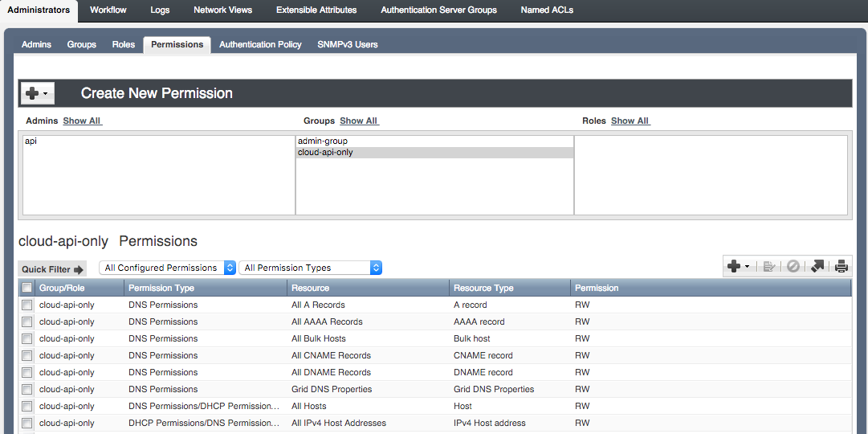Select cloud-api-only in the Groups list
Image resolution: width=868 pixels, height=434 pixels.
(x=434, y=153)
